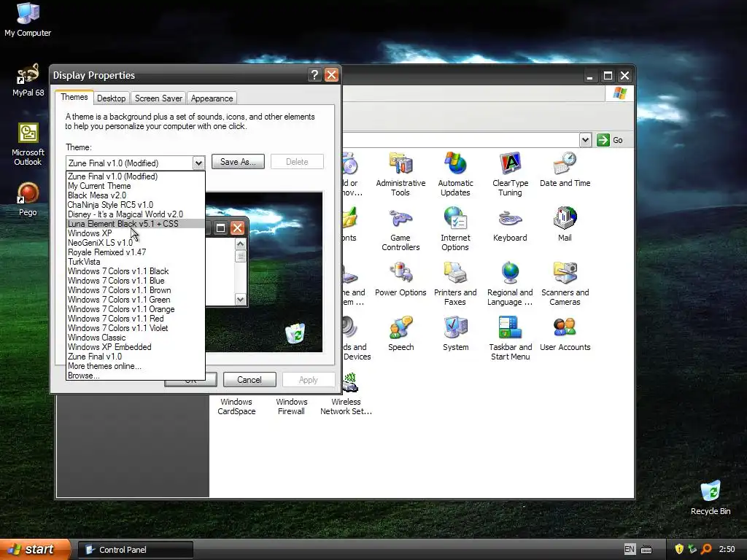Click Control Panel taskbar button
This screenshot has height=560, width=747.
pos(135,550)
